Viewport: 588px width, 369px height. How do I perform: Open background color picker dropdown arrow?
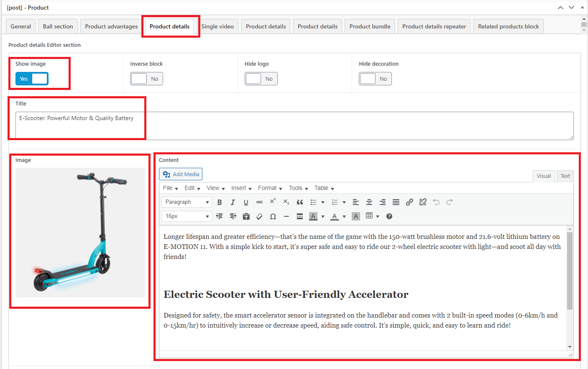[323, 217]
